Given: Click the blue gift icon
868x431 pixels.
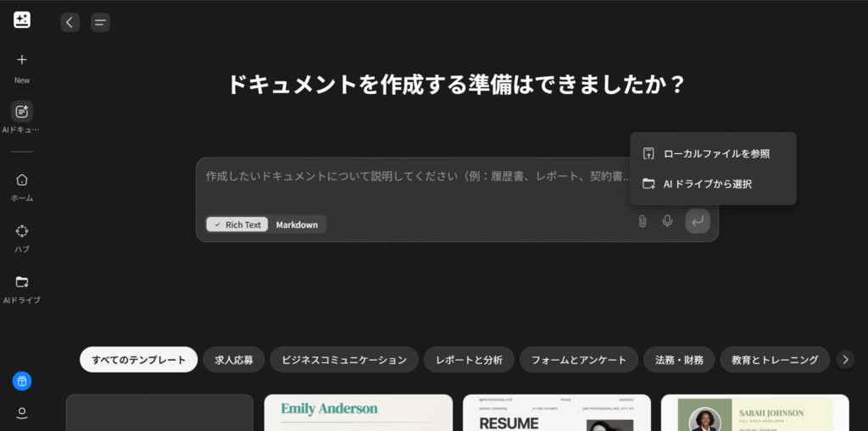Looking at the screenshot, I should (x=22, y=381).
